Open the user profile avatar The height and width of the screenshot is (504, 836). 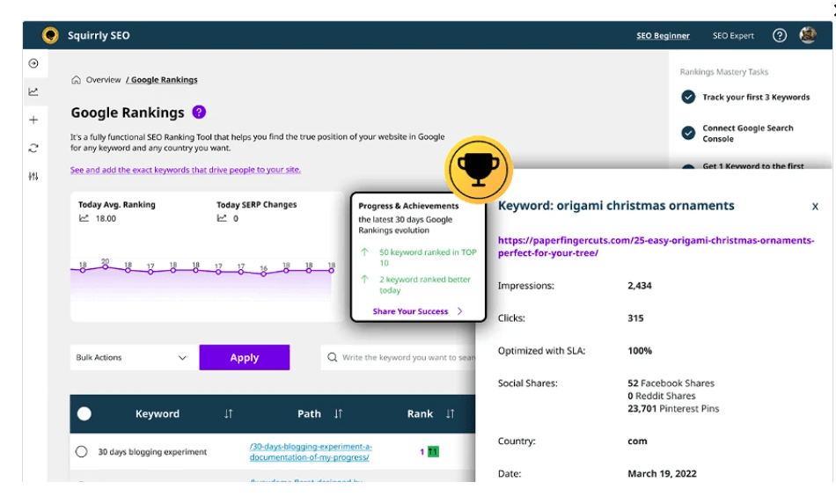(x=808, y=35)
